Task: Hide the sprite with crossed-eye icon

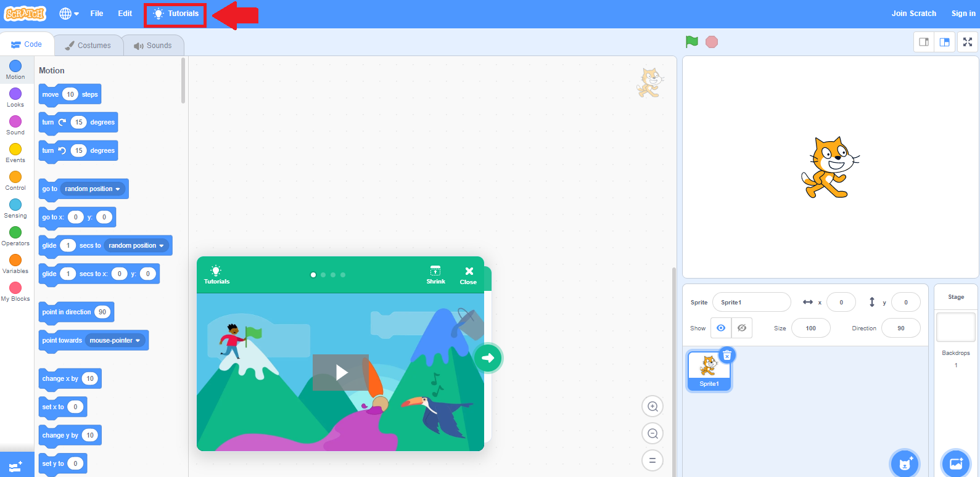Action: click(x=742, y=328)
